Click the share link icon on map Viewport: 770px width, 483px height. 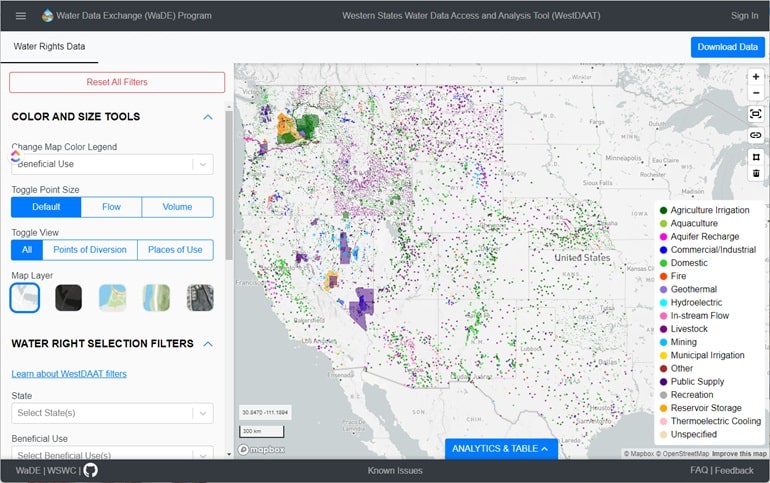pos(756,135)
